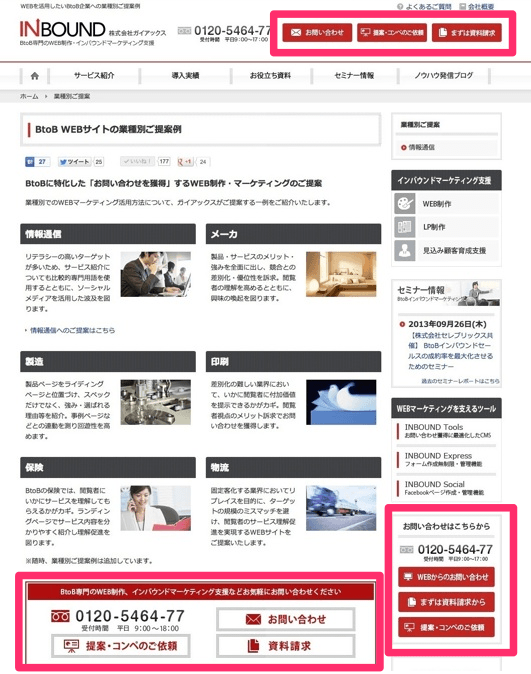Click the WEBからのお問い合わせ sidebar button
Image resolution: width=531 pixels, height=674 pixels.
point(446,577)
